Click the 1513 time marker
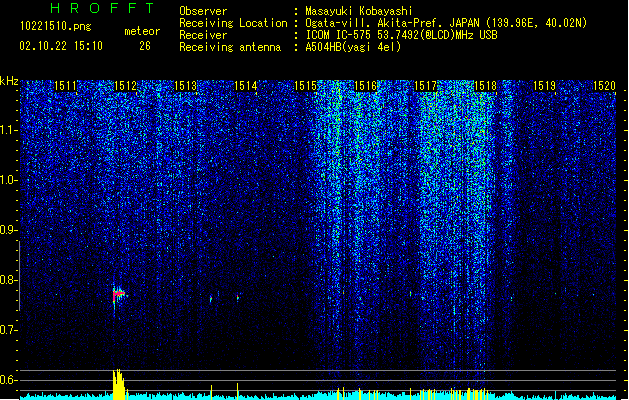The height and width of the screenshot is (400, 629). (x=185, y=86)
